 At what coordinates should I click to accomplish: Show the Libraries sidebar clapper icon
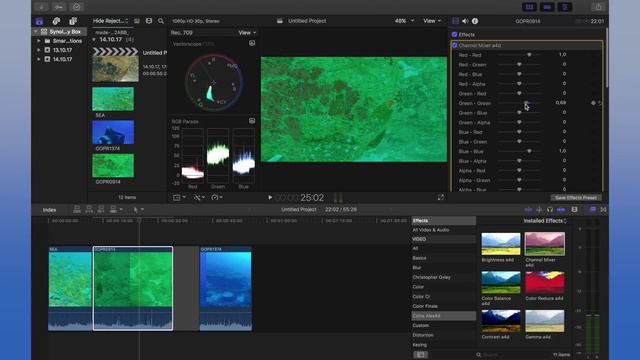pyautogui.click(x=39, y=21)
